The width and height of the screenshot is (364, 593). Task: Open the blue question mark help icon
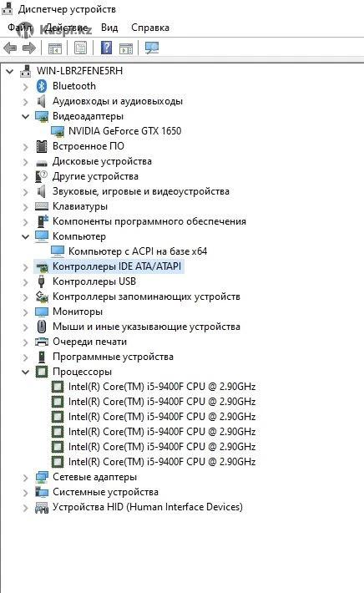click(x=107, y=48)
